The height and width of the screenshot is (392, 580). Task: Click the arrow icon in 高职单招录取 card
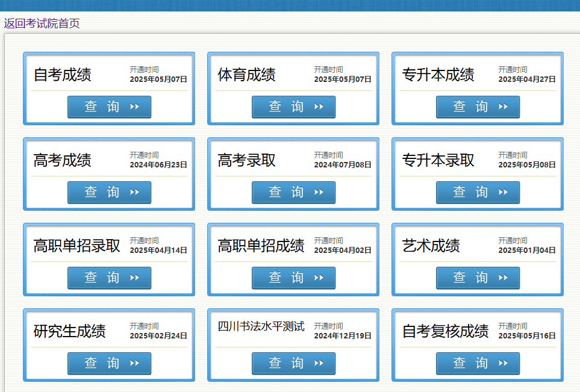tap(134, 278)
